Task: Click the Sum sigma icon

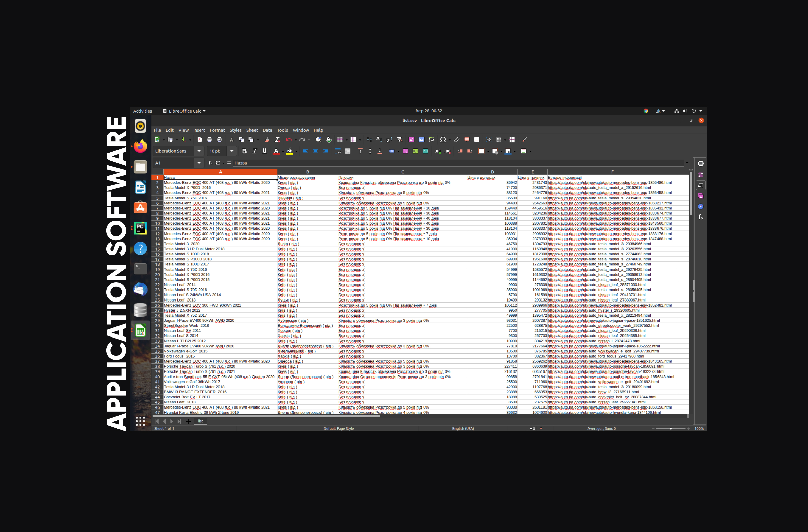Action: coord(217,163)
